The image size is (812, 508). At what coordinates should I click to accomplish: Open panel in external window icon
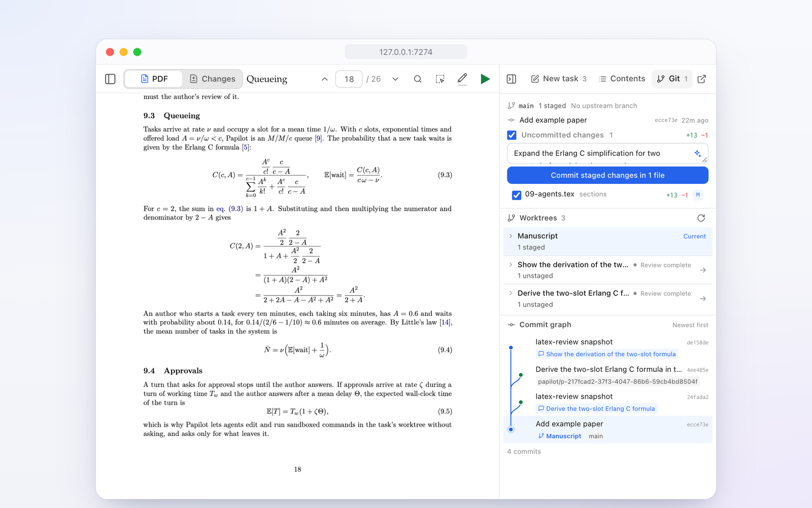[702, 79]
